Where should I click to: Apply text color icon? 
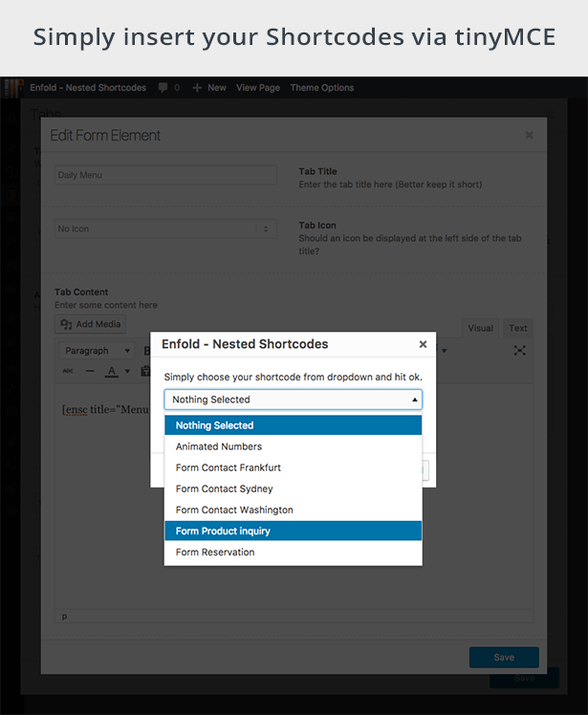(x=112, y=371)
